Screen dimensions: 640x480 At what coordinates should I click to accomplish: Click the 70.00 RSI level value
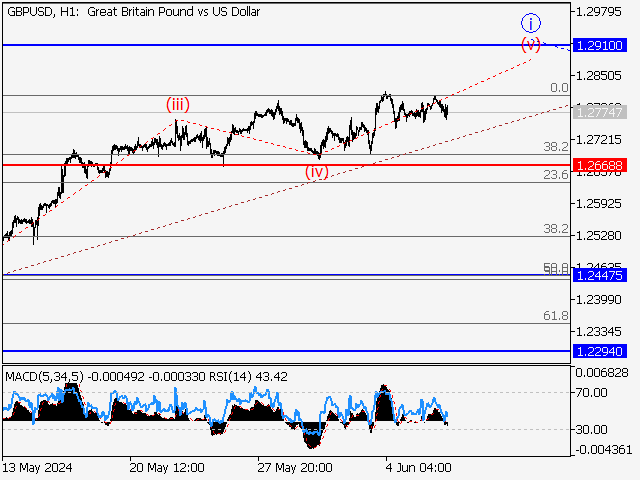[x=591, y=393]
